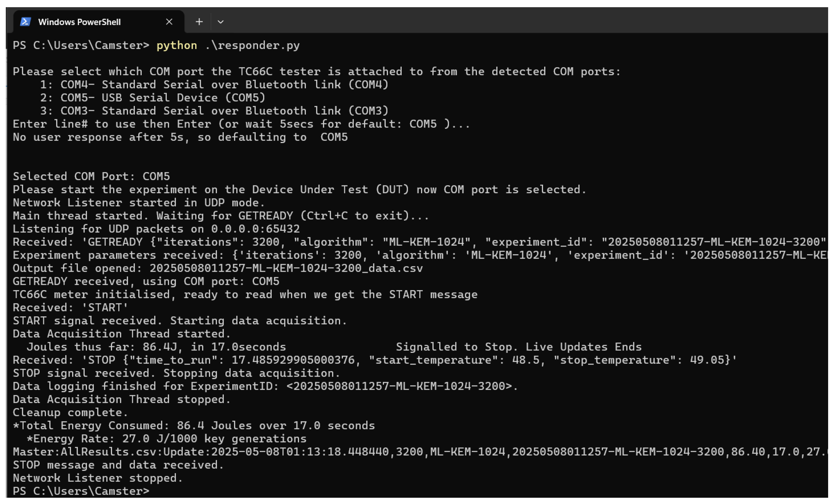
Task: Click the COM5 USB Serial Device line
Action: [x=153, y=98]
